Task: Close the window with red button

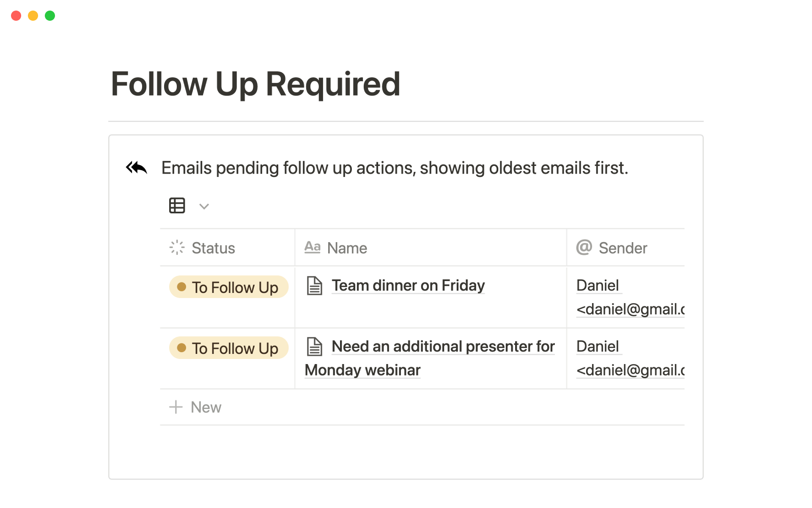Action: [16, 16]
